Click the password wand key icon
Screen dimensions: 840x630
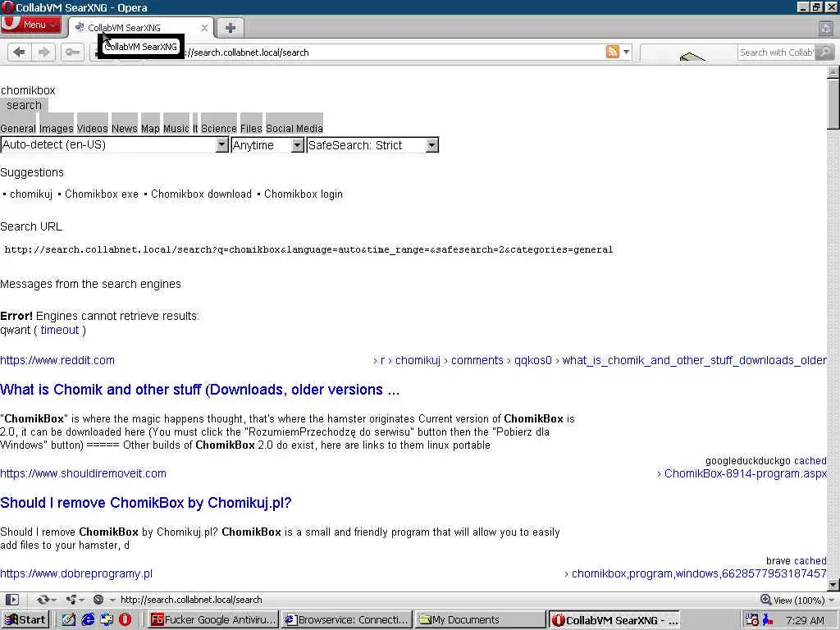[x=72, y=52]
